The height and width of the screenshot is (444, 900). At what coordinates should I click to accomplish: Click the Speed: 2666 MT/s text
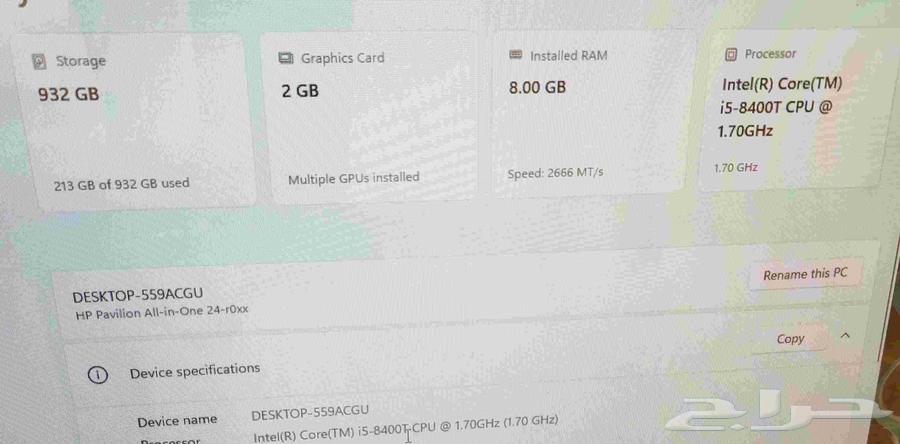[x=555, y=173]
